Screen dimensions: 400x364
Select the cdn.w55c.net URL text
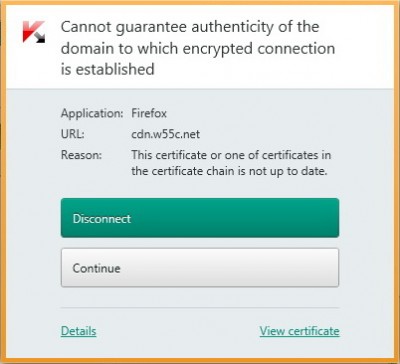pos(166,134)
